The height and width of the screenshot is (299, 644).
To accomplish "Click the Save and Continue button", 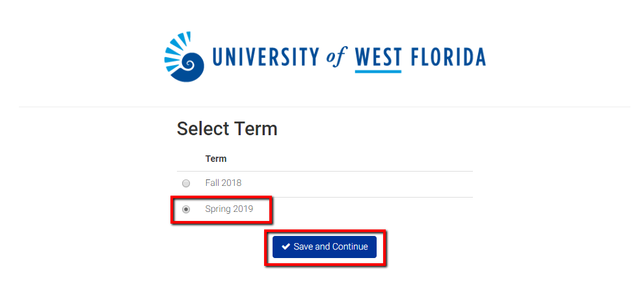I will (x=325, y=247).
